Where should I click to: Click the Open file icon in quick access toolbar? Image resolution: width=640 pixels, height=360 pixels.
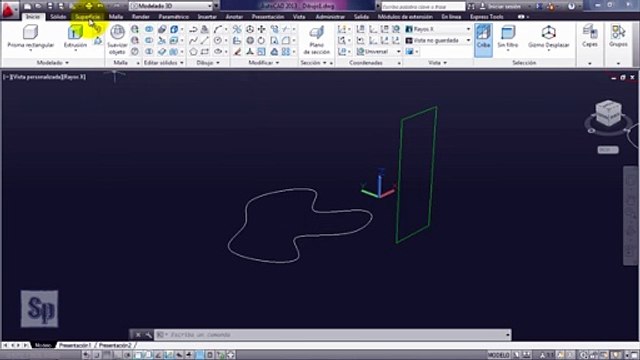point(38,6)
